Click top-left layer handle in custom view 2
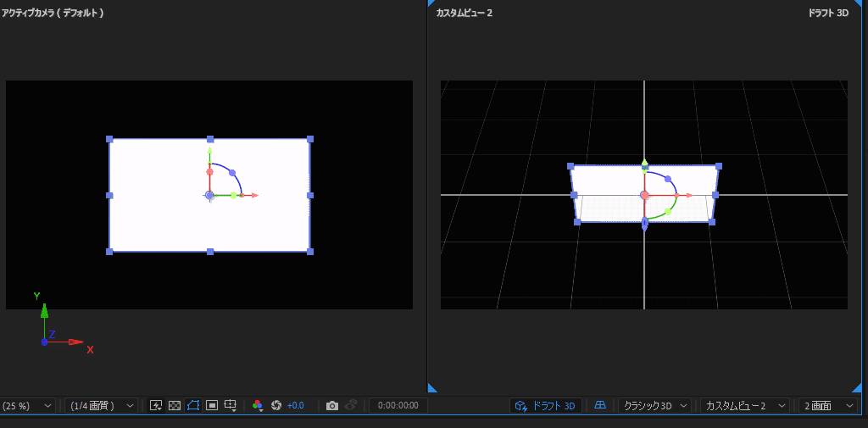Image resolution: width=868 pixels, height=428 pixels. tap(571, 166)
